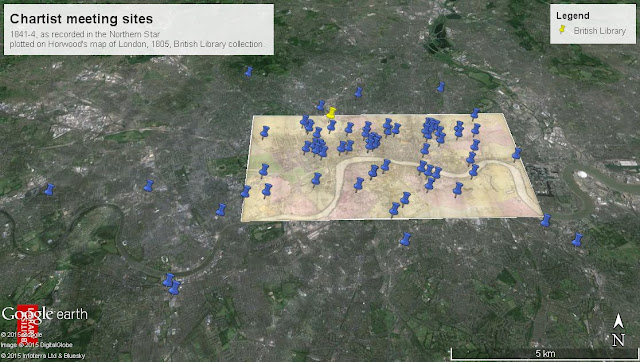
Task: Click the blue pin at the old map's northeast corner
Action: pos(475,113)
